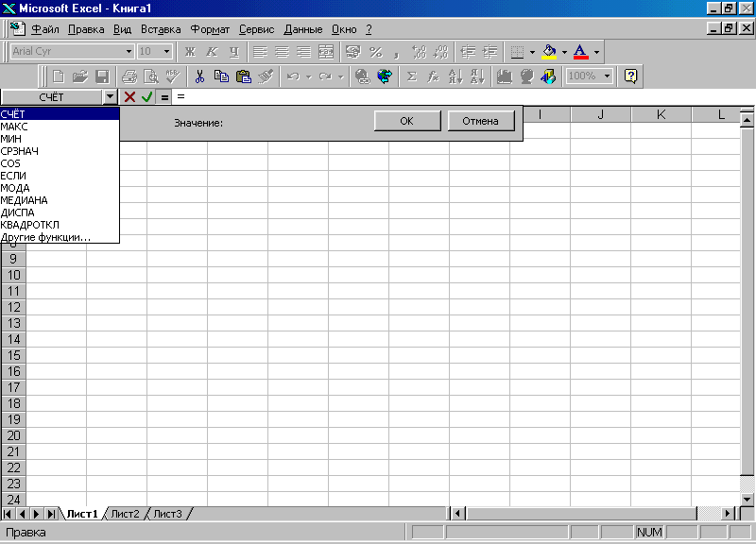
Task: Click Отмена button
Action: [x=481, y=121]
